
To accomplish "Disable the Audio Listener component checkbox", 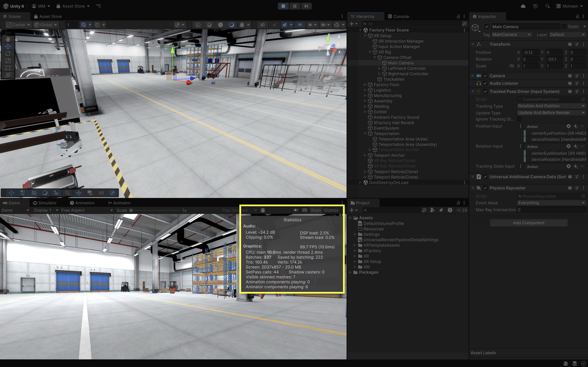I will pyautogui.click(x=485, y=83).
